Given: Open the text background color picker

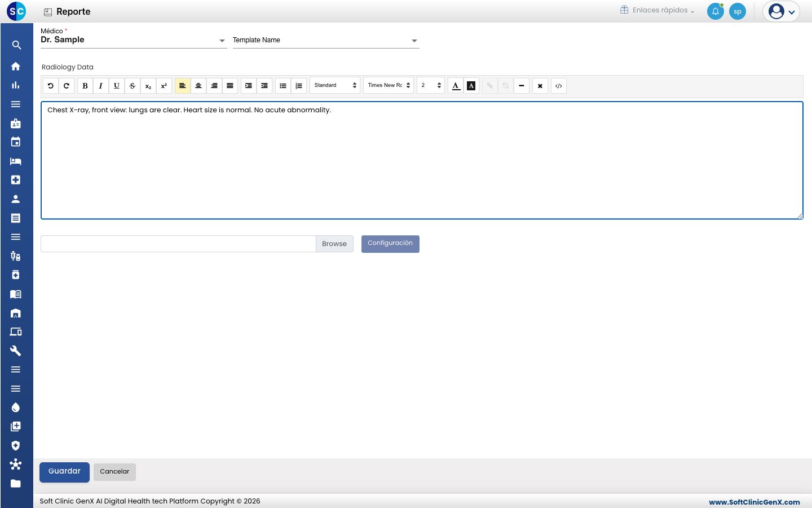Looking at the screenshot, I should click(x=471, y=86).
